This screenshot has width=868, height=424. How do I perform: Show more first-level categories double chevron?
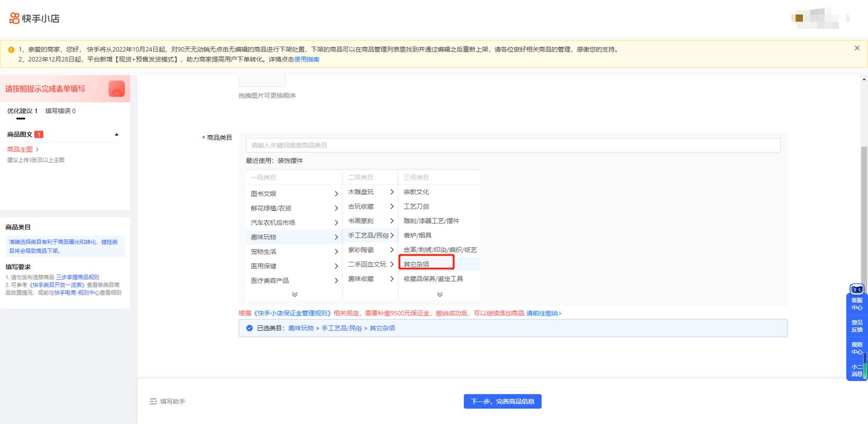point(294,294)
